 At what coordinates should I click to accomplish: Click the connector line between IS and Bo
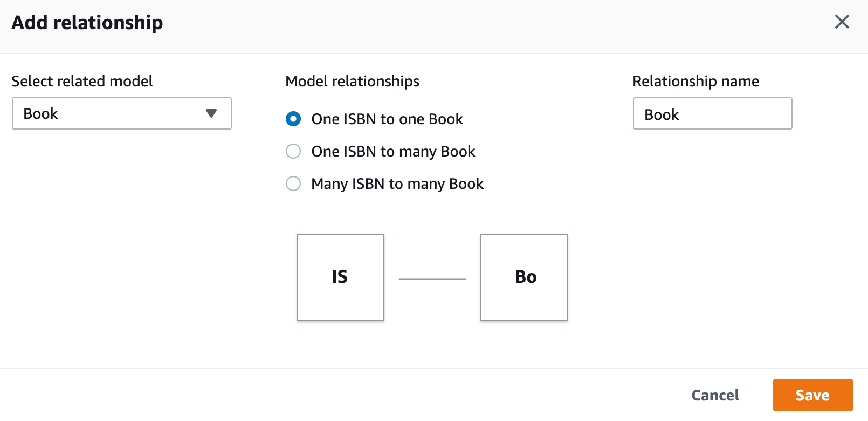pos(432,279)
